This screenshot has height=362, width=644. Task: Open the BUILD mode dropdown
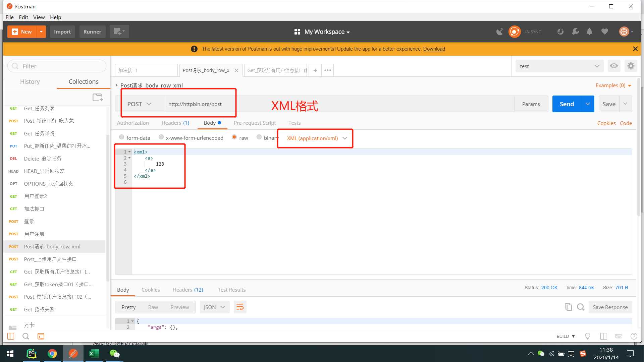pos(566,336)
